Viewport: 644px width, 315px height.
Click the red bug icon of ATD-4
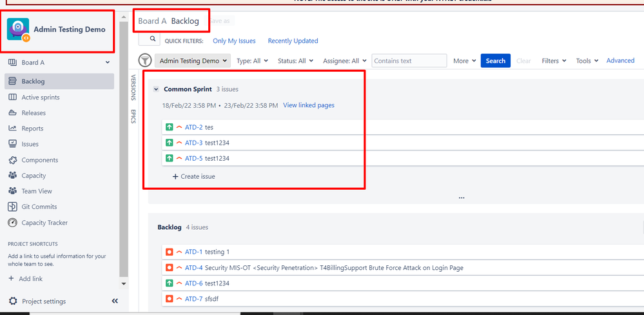(x=169, y=267)
